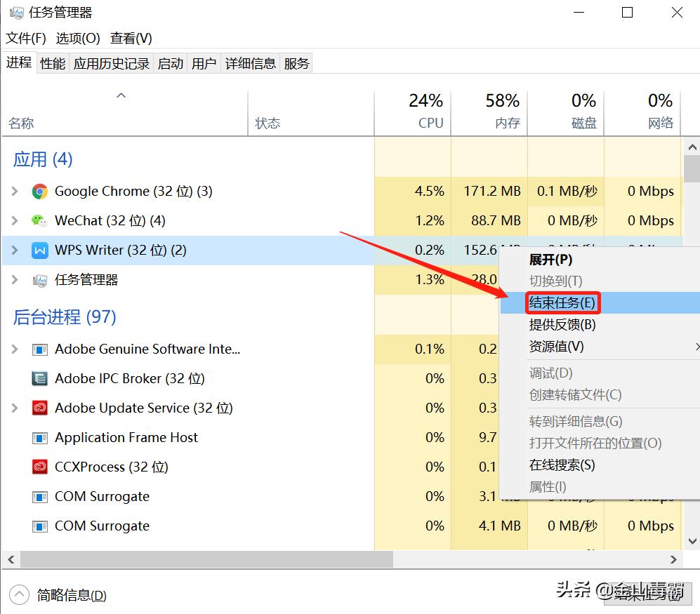
Task: Click the Google Chrome process icon
Action: coord(40,191)
